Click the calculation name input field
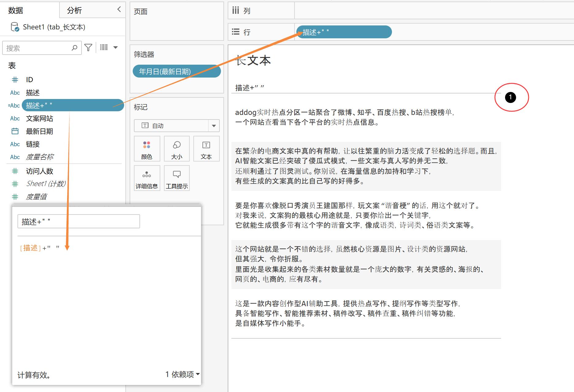The image size is (574, 392). pos(79,221)
